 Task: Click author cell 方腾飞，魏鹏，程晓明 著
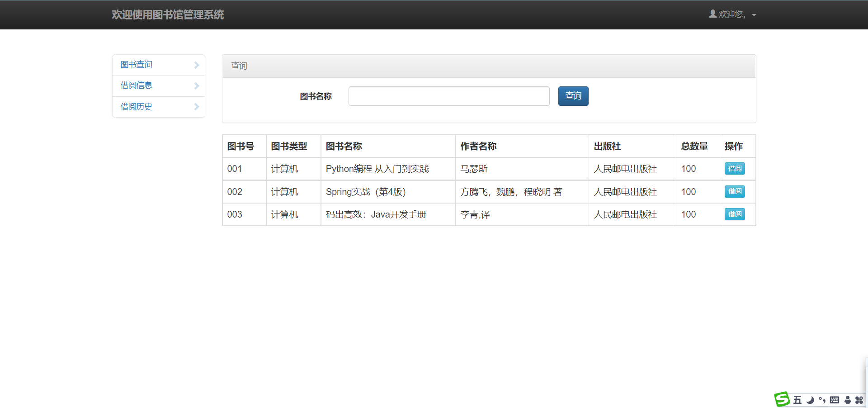pyautogui.click(x=522, y=192)
